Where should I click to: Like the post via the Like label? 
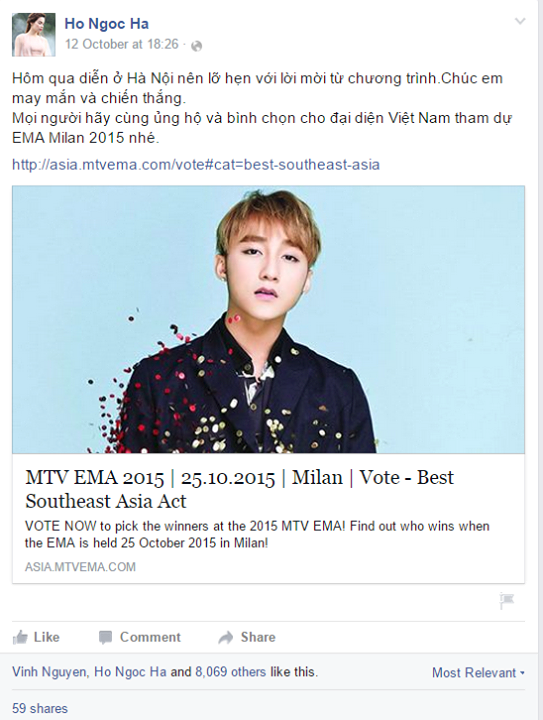point(47,637)
